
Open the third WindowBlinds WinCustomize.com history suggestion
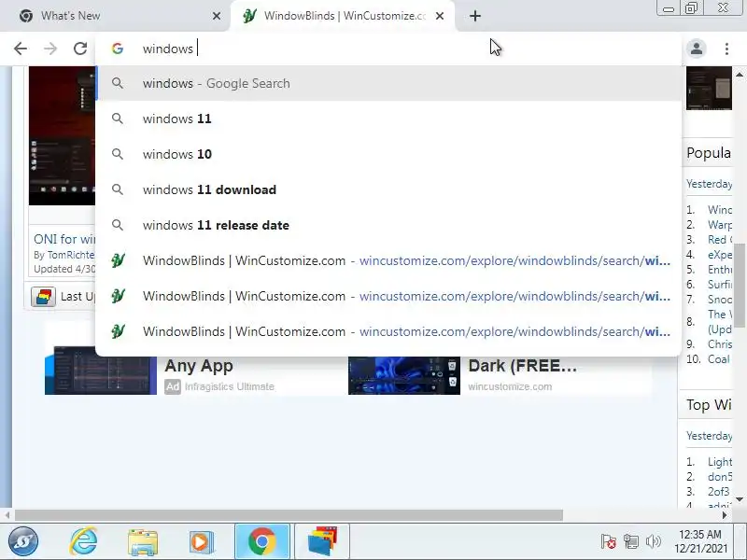(x=388, y=331)
